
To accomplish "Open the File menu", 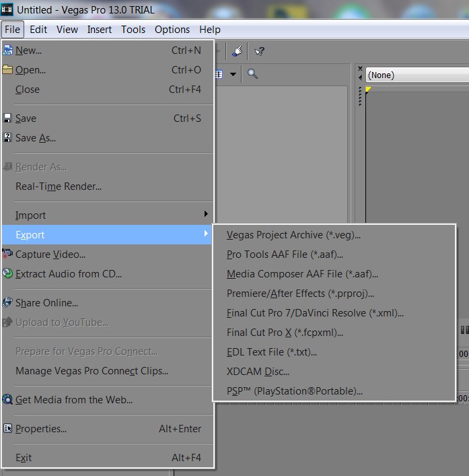I will point(12,30).
